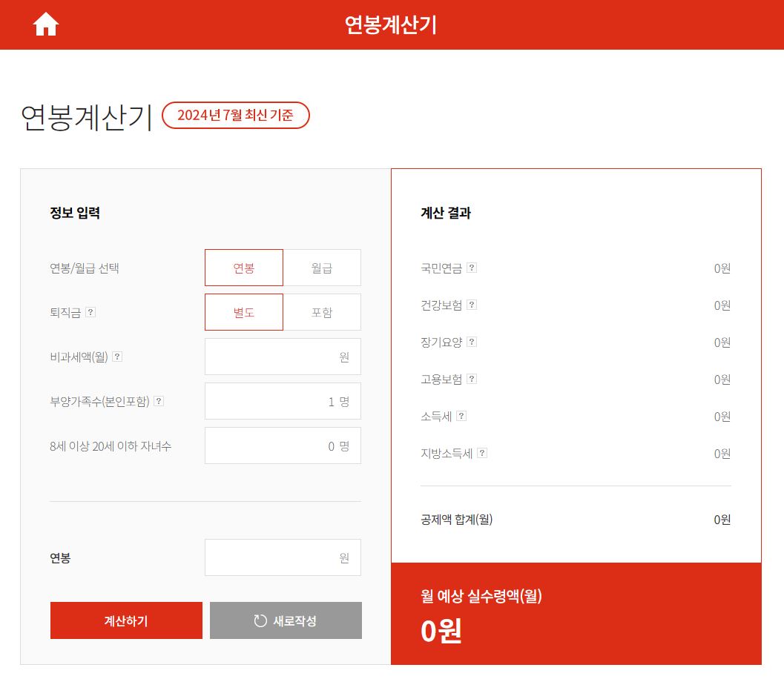Switch salary type to 월급
The height and width of the screenshot is (679, 784).
(x=322, y=268)
